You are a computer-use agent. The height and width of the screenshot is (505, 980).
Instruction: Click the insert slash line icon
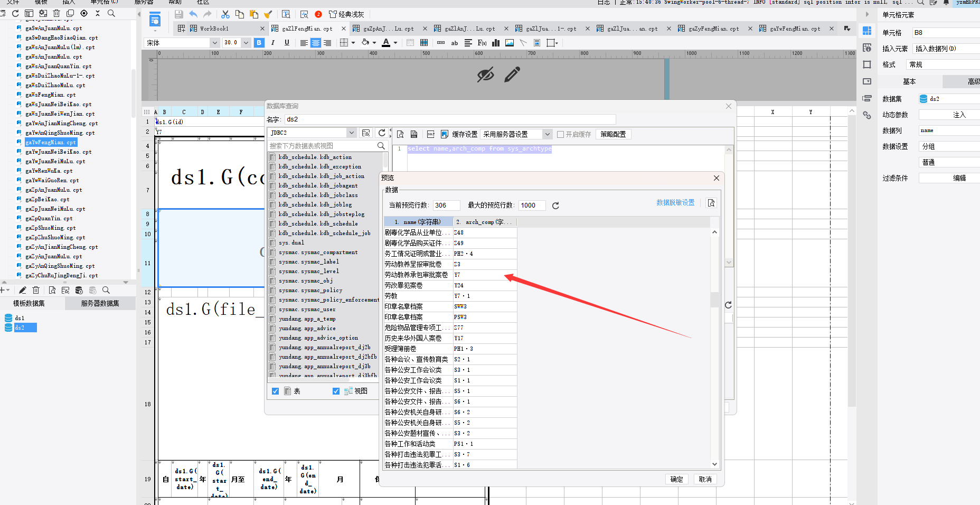523,43
